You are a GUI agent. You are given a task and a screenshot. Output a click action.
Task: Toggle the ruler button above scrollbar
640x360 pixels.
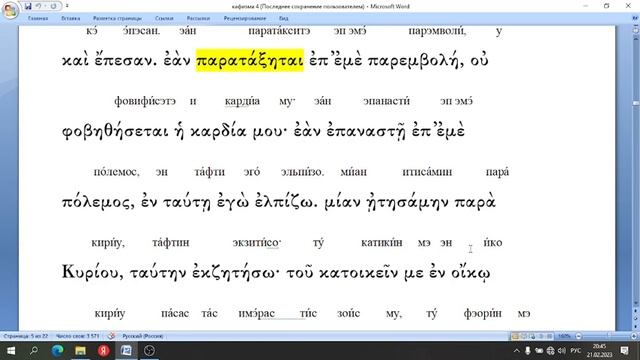click(636, 30)
